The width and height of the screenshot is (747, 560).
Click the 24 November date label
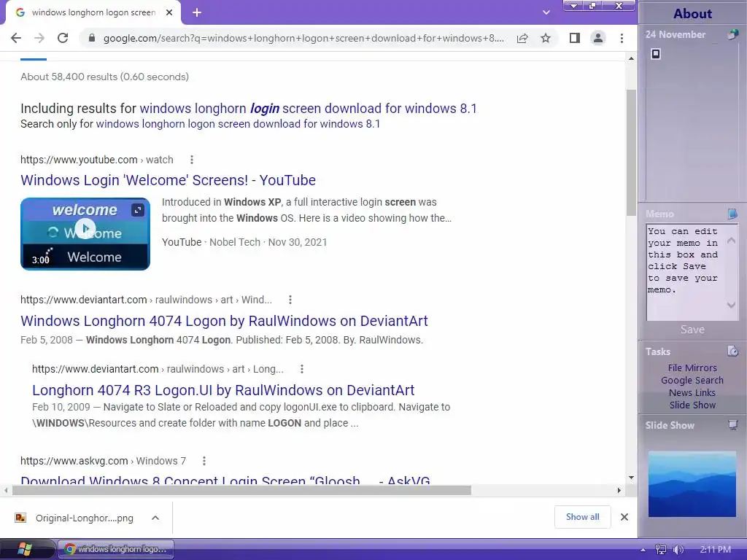click(675, 35)
